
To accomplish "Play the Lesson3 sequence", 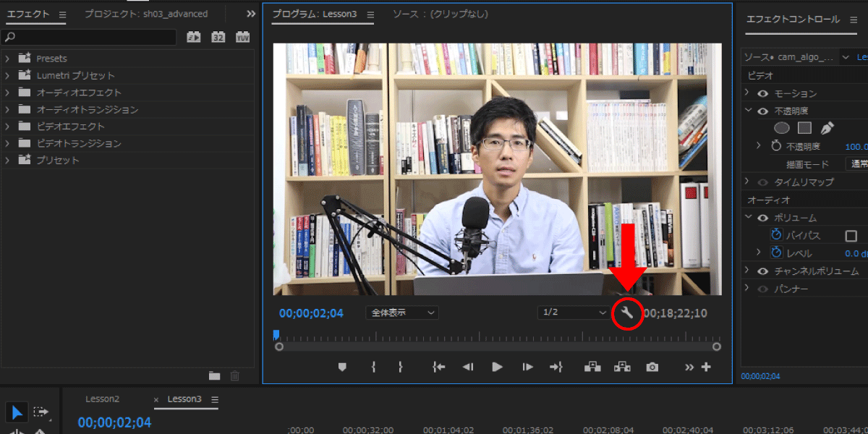I will point(497,367).
